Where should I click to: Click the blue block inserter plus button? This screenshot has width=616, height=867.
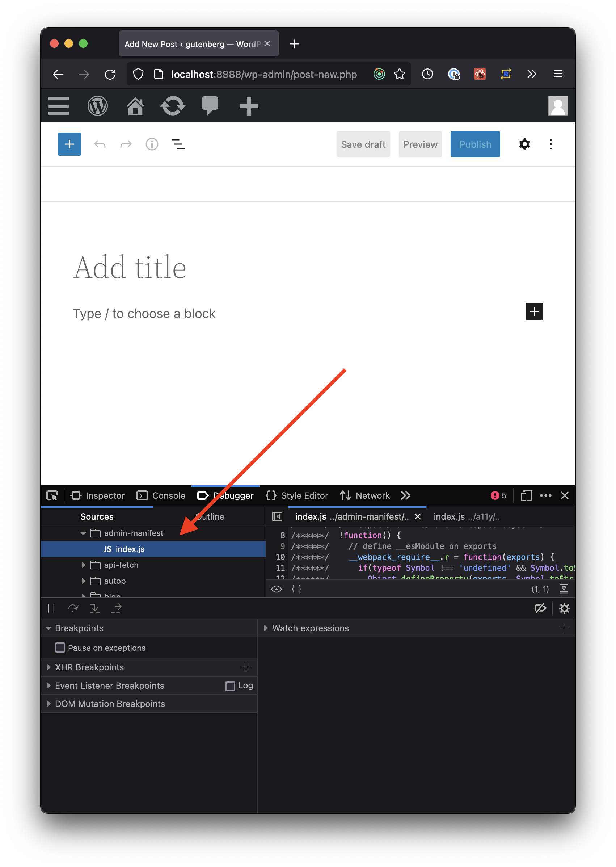pos(69,144)
